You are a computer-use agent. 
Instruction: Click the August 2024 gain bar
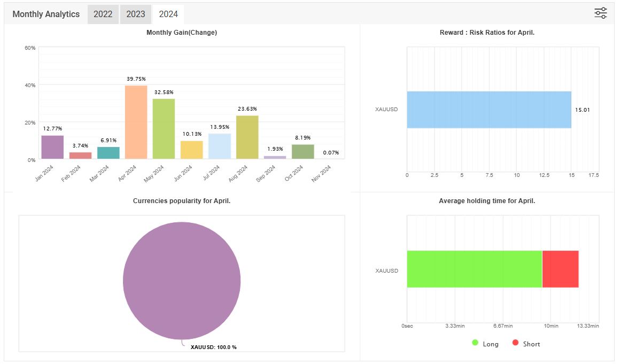pos(247,137)
